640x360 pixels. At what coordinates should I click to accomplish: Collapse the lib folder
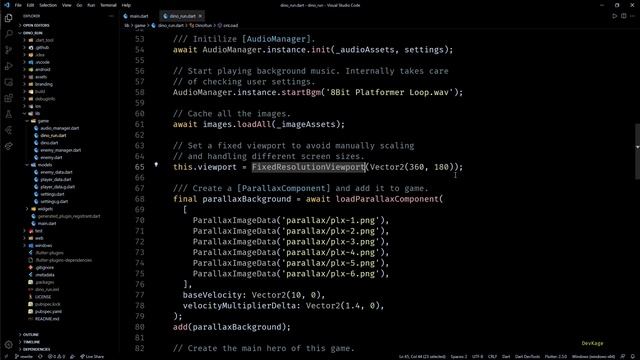click(37, 113)
